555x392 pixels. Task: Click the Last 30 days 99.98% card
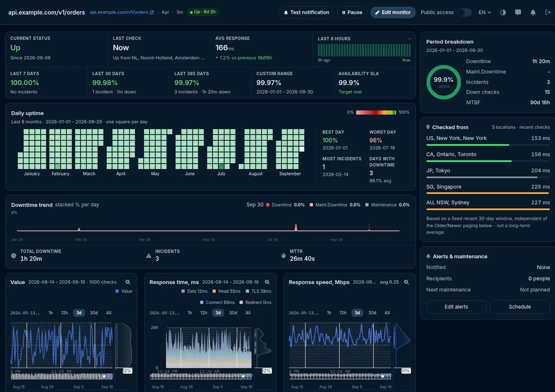point(128,82)
